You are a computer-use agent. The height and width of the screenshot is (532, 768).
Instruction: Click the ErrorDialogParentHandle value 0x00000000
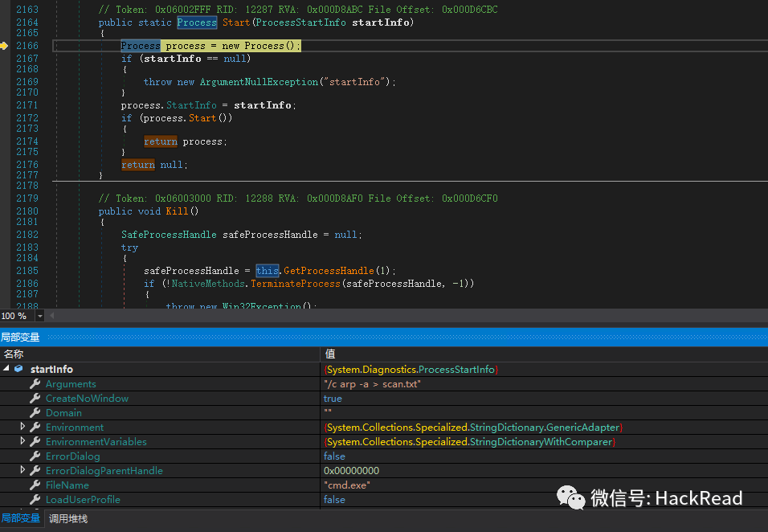[x=351, y=471]
